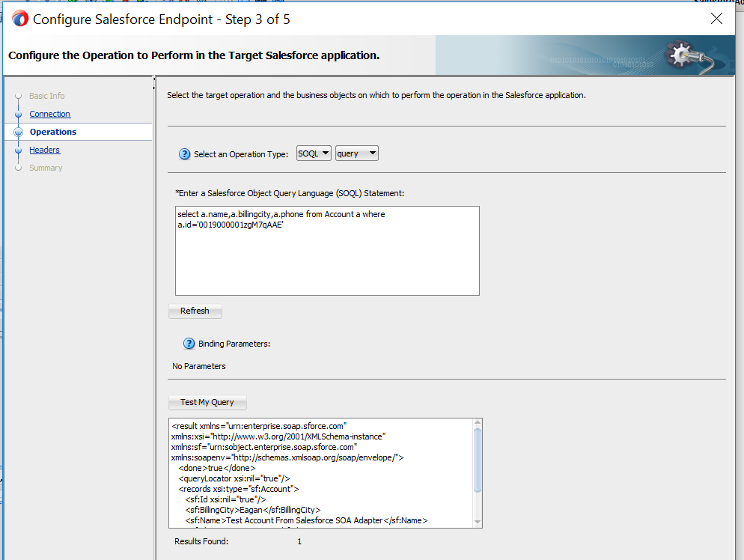Select the Summary step node circle
This screenshot has height=560, width=744.
[x=18, y=168]
